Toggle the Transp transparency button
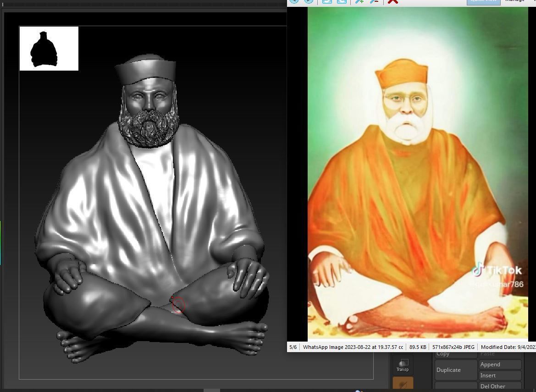Image resolution: width=536 pixels, height=392 pixels. coord(403,365)
